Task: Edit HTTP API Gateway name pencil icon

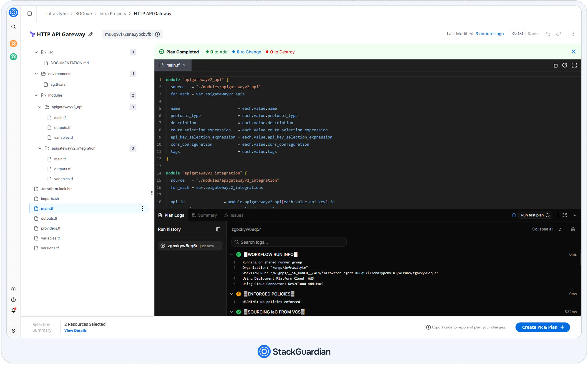Action: 90,34
